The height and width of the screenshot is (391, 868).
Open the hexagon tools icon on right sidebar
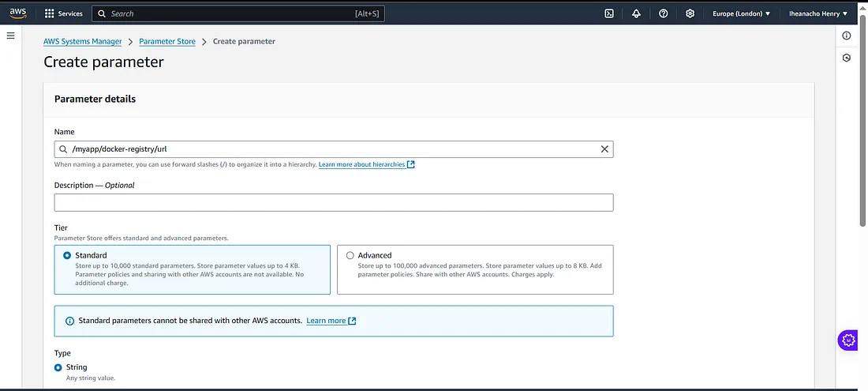847,58
